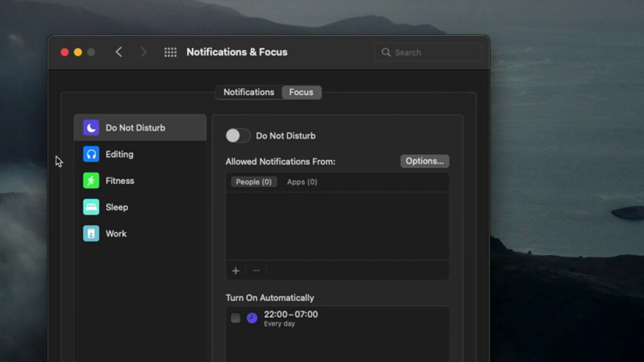The image size is (644, 362).
Task: Close the window with red button
Action: click(x=64, y=52)
